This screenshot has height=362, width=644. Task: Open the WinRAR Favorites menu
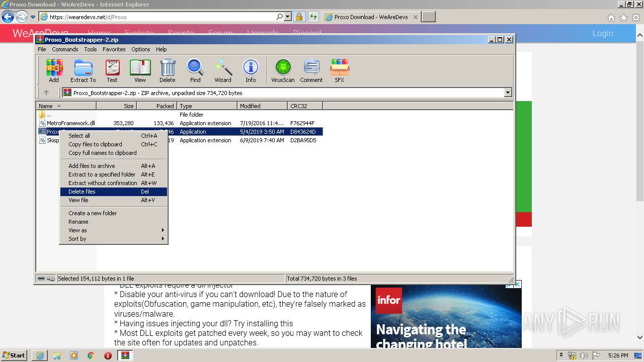[x=114, y=49]
